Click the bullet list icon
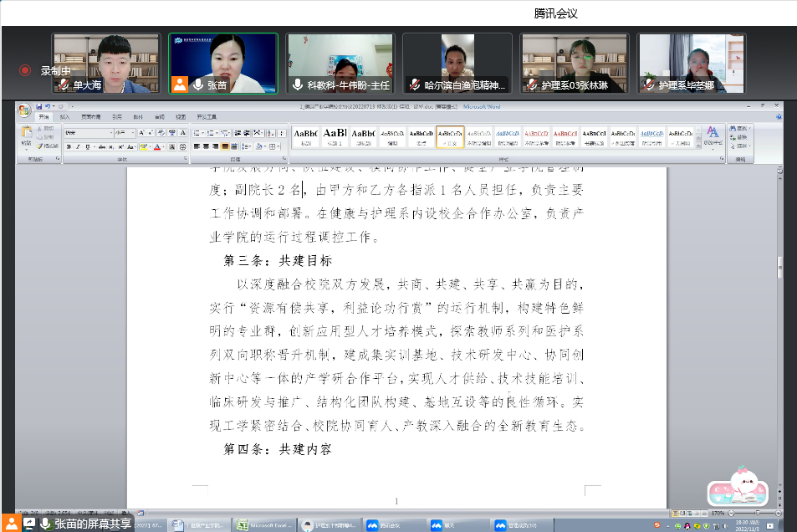The width and height of the screenshot is (797, 532). coord(197,133)
